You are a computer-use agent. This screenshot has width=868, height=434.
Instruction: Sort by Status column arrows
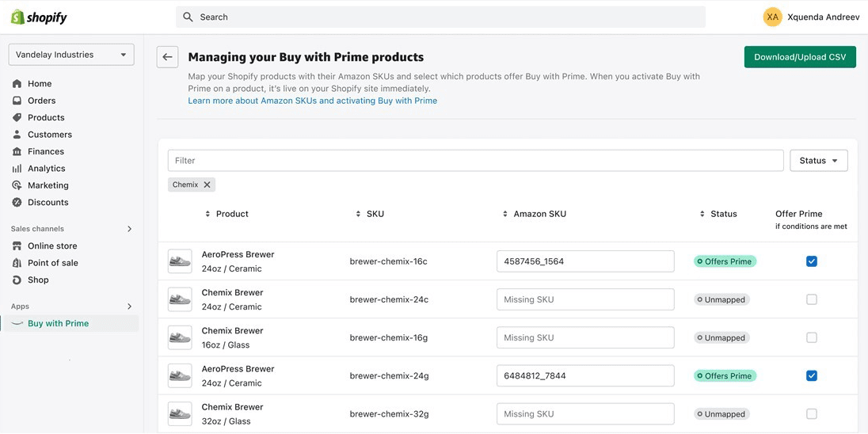pyautogui.click(x=702, y=214)
